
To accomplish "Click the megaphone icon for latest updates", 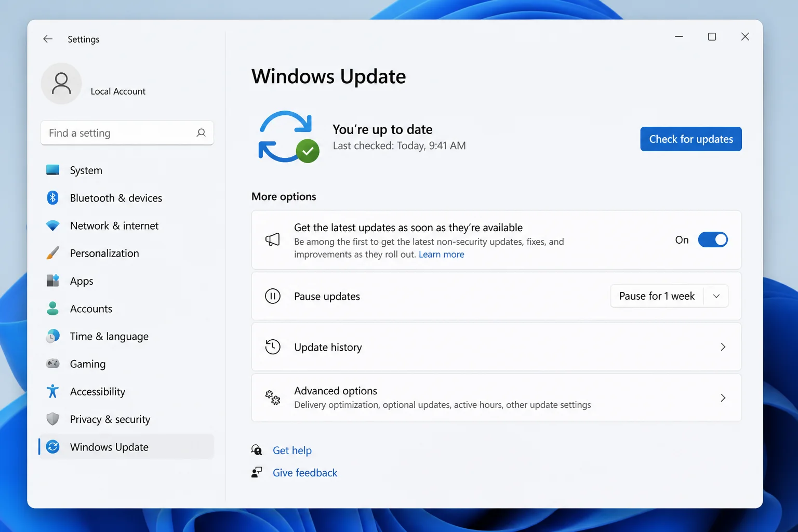I will pyautogui.click(x=273, y=240).
